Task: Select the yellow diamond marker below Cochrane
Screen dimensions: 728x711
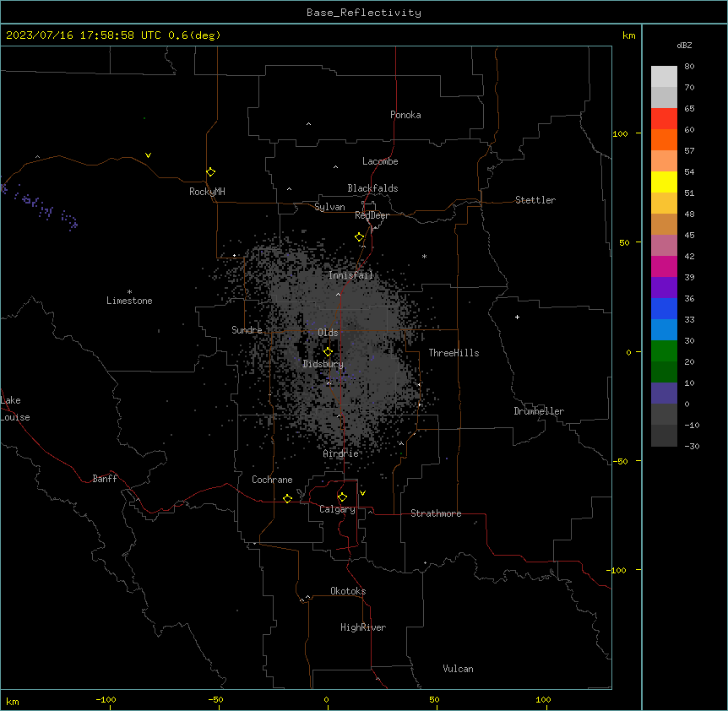Action: [287, 498]
